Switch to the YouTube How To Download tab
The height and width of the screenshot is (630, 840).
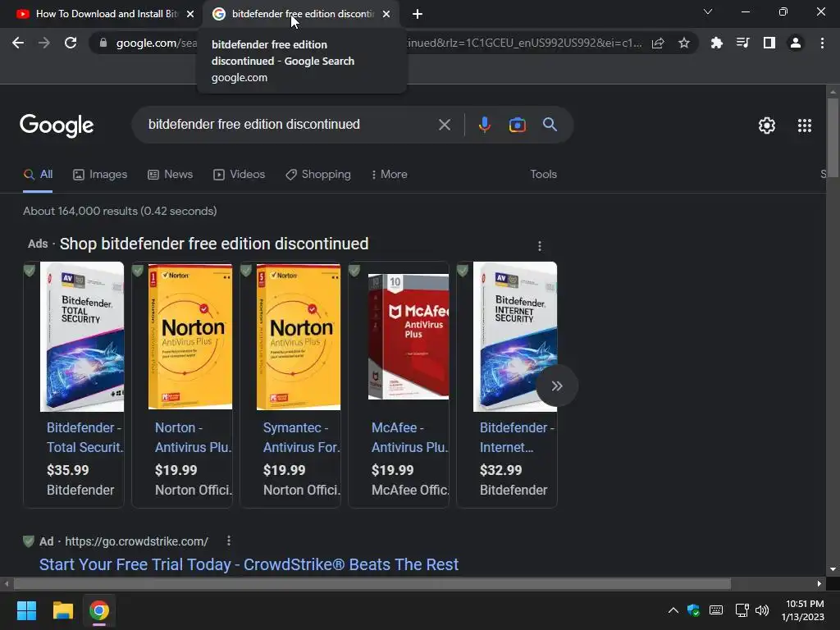point(106,14)
